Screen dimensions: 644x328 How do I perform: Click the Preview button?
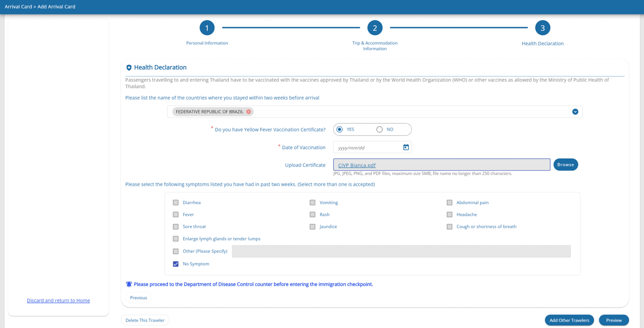614,320
